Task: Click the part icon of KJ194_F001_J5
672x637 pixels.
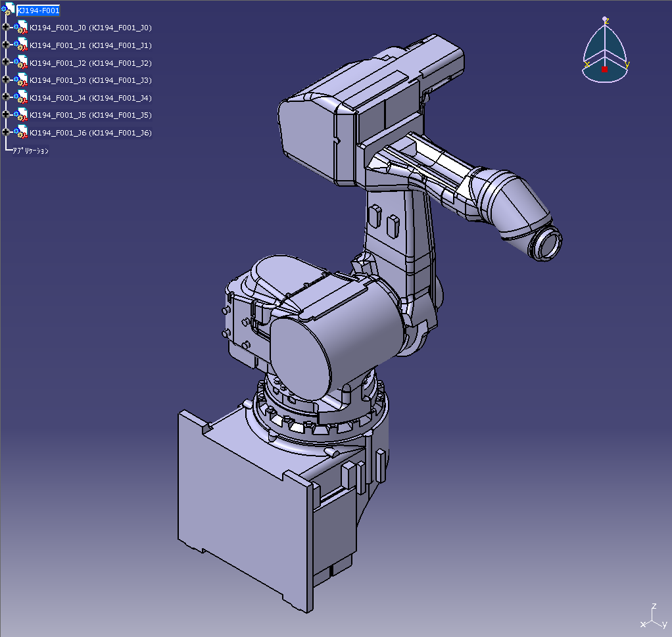Action: (20, 115)
